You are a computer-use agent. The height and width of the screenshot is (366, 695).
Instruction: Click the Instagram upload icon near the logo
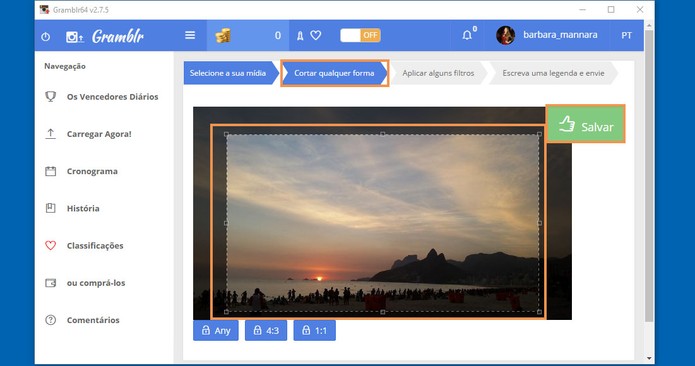coord(74,37)
